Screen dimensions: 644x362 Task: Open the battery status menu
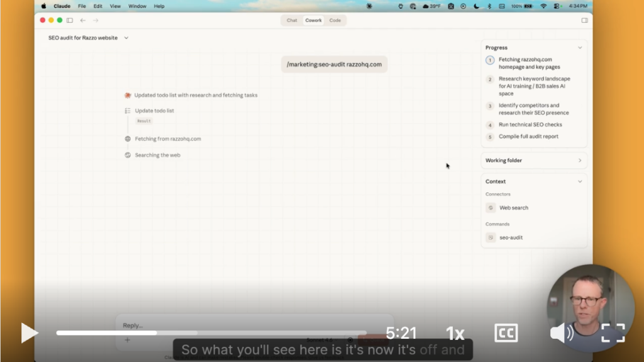click(x=521, y=6)
